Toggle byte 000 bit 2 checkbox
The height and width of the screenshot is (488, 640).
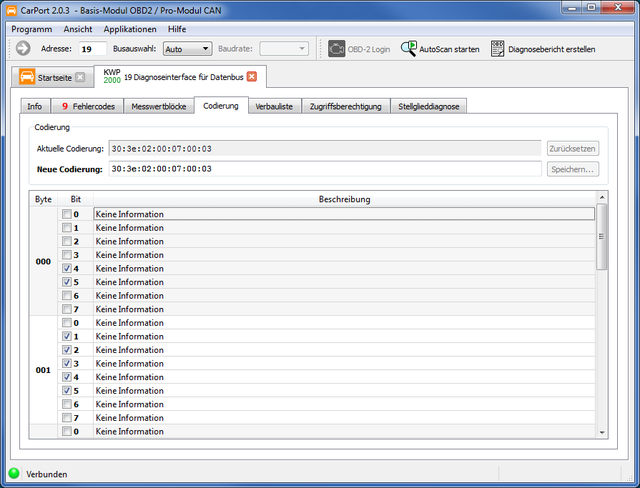pyautogui.click(x=67, y=241)
